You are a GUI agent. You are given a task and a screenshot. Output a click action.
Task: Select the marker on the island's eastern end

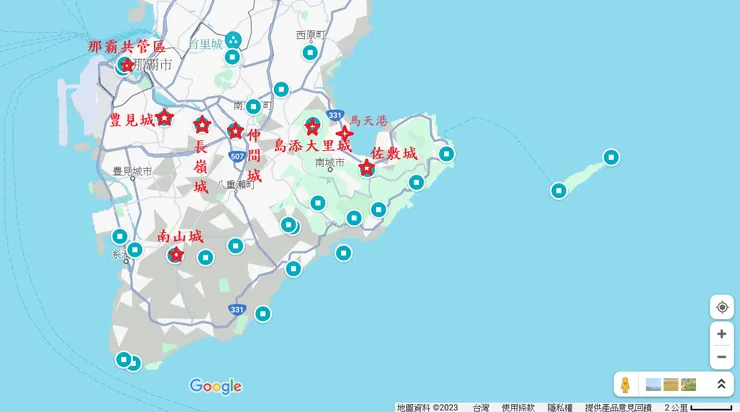611,157
